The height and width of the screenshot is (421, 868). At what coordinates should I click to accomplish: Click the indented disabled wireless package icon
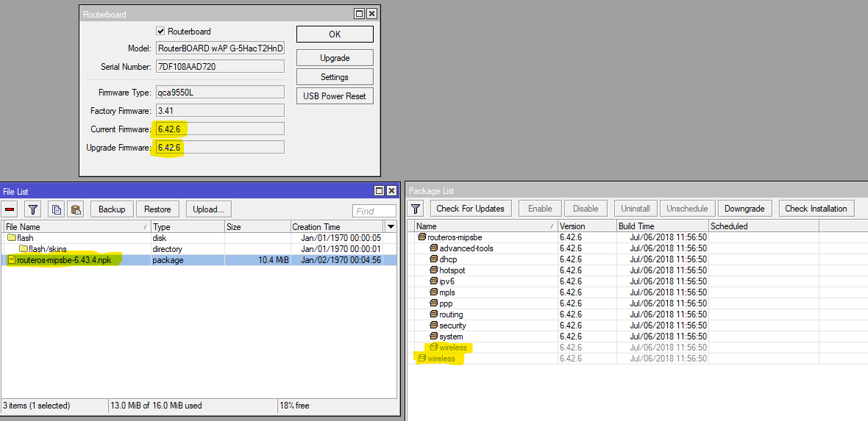[434, 348]
